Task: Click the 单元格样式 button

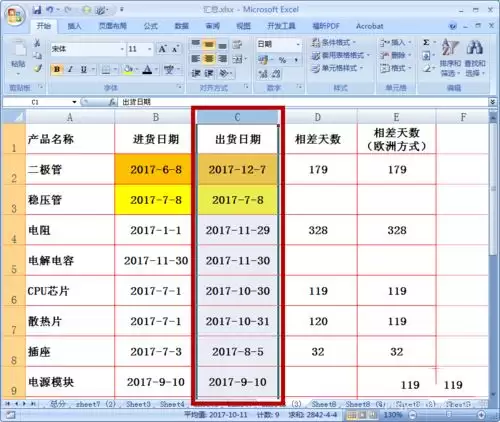Action: (x=337, y=68)
